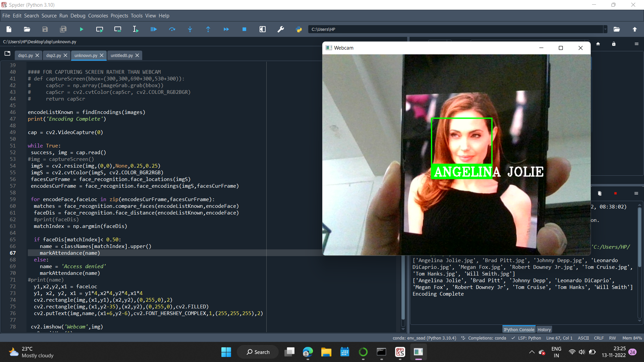644x362 pixels.
Task: Maximize the Webcam window
Action: (560, 48)
